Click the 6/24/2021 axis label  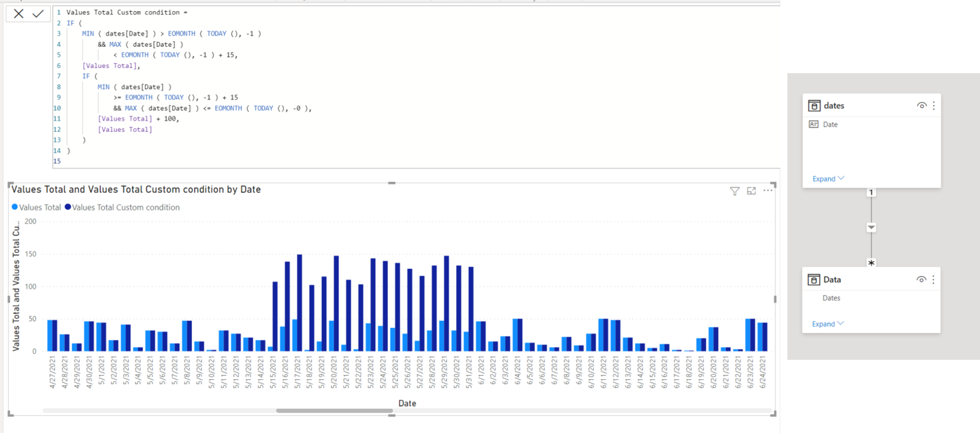coord(762,373)
